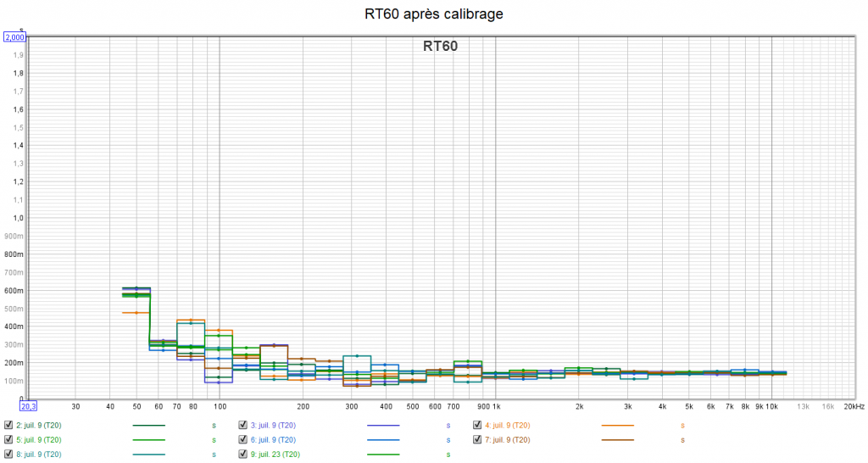Click the 2,000 vertical axis upper limit field

click(x=15, y=37)
